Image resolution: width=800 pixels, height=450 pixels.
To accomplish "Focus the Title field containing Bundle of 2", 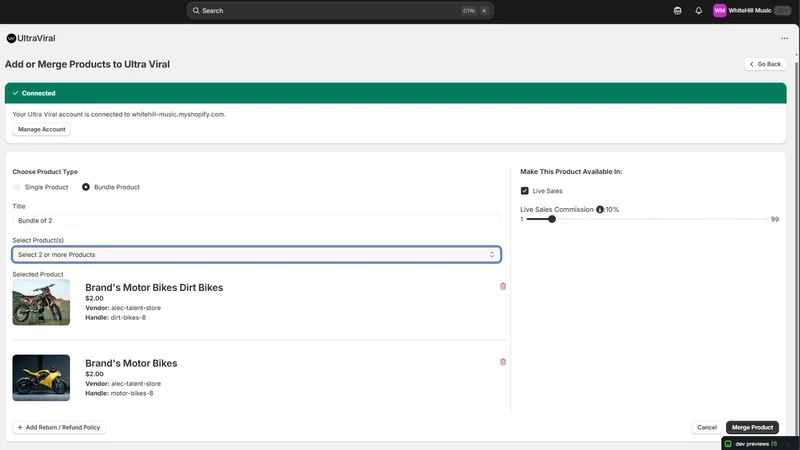I will pyautogui.click(x=257, y=221).
